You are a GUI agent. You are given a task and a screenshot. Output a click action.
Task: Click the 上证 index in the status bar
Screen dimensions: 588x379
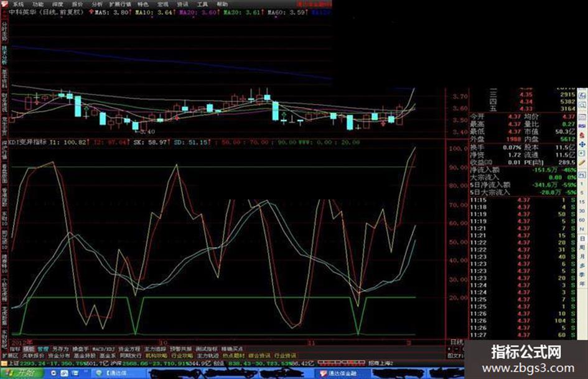14,363
